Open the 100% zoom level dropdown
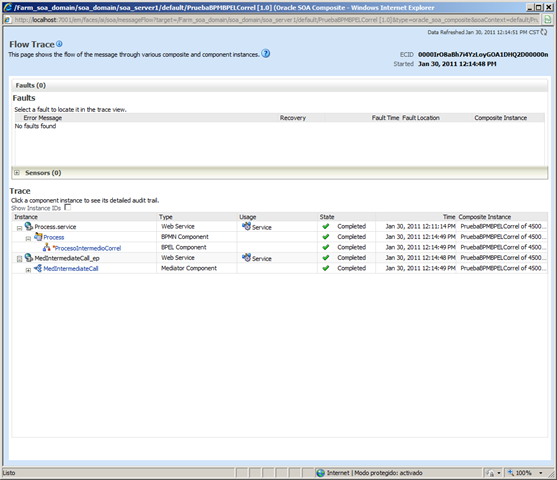 541,473
